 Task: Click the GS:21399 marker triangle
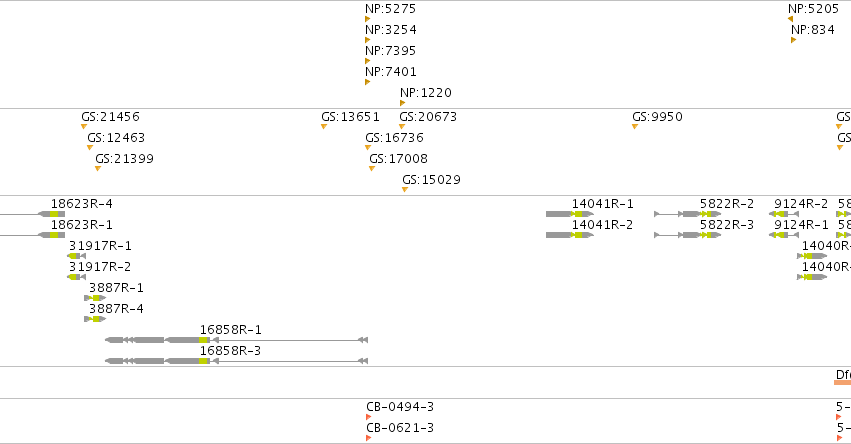coord(98,169)
